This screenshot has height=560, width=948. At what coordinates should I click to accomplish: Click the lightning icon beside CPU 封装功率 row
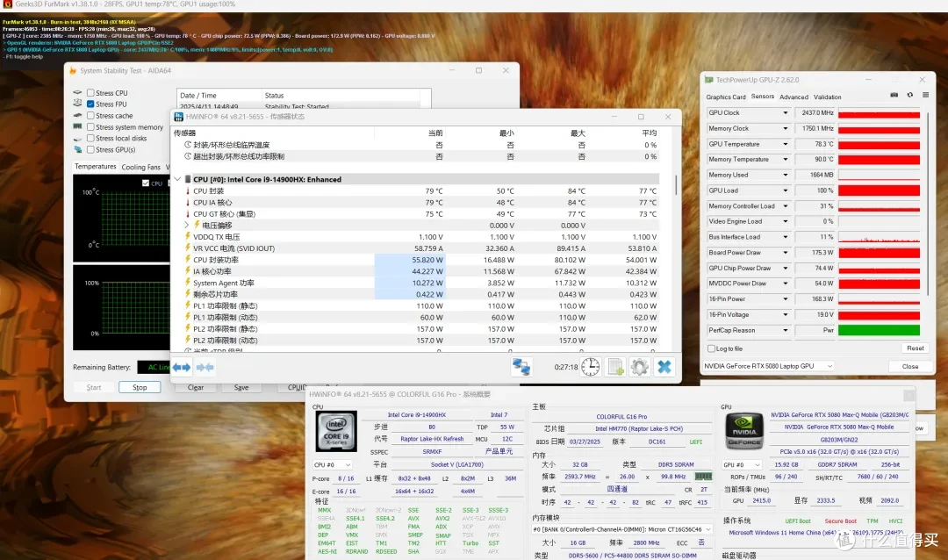coord(188,260)
